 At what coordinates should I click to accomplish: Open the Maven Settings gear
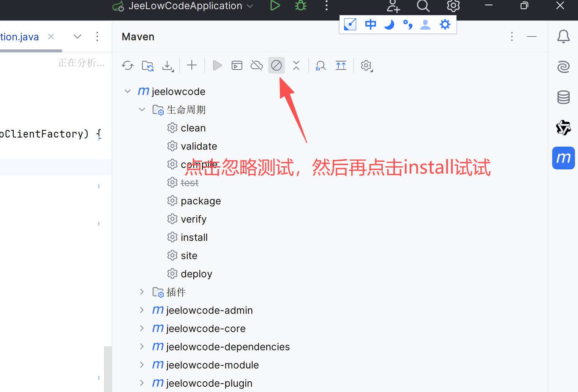point(366,65)
